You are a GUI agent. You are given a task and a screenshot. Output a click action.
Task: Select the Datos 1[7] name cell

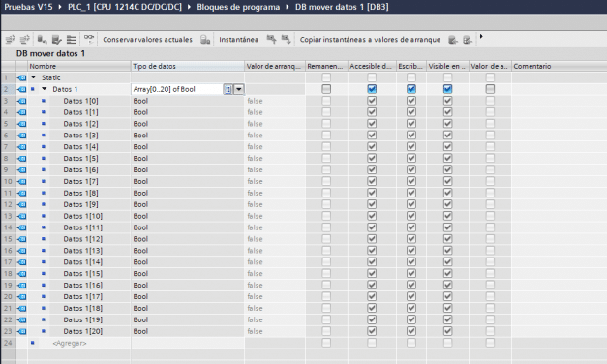(80, 182)
